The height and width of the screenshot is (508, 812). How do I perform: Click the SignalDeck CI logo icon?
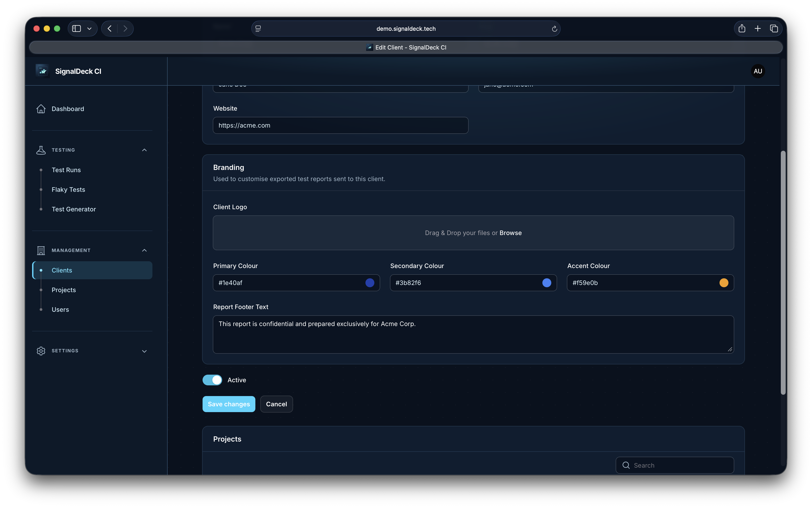(x=43, y=71)
